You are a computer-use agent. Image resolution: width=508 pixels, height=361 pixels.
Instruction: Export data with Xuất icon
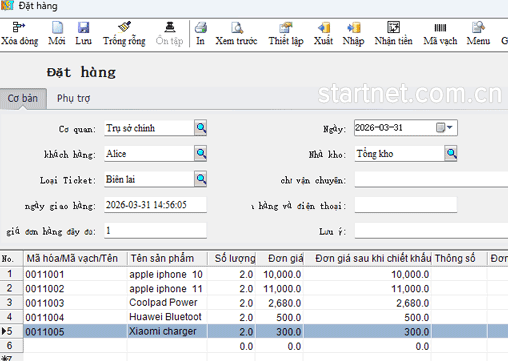(324, 27)
